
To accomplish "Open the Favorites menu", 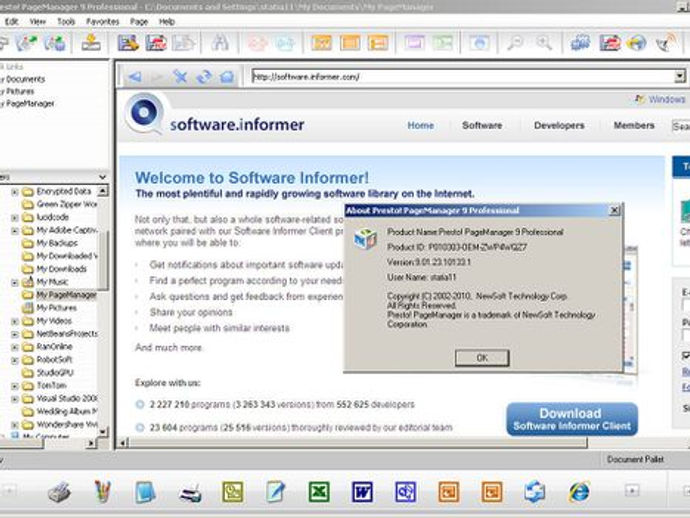I will coord(103,22).
